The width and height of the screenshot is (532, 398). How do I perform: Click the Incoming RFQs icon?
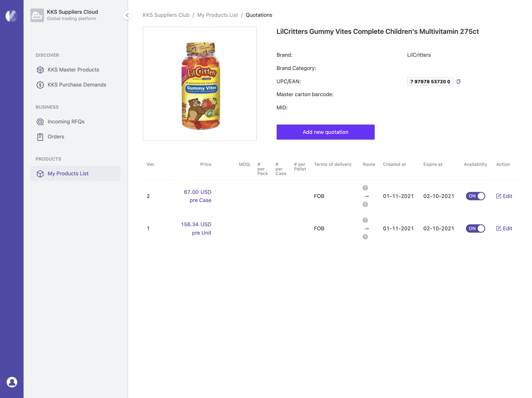click(x=40, y=122)
